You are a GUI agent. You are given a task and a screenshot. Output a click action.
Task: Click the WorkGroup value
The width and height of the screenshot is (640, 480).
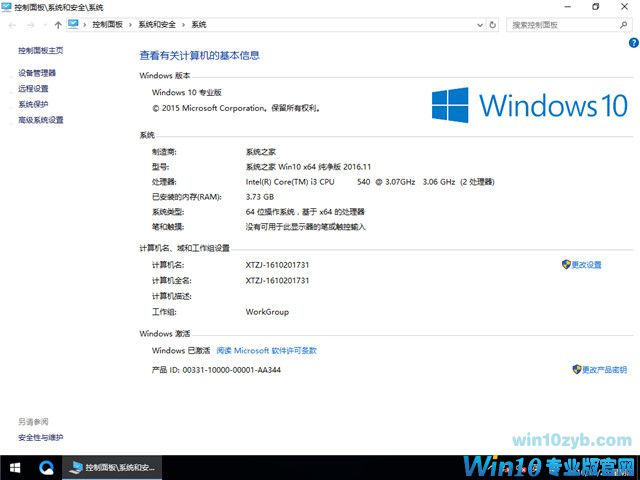[x=267, y=312]
